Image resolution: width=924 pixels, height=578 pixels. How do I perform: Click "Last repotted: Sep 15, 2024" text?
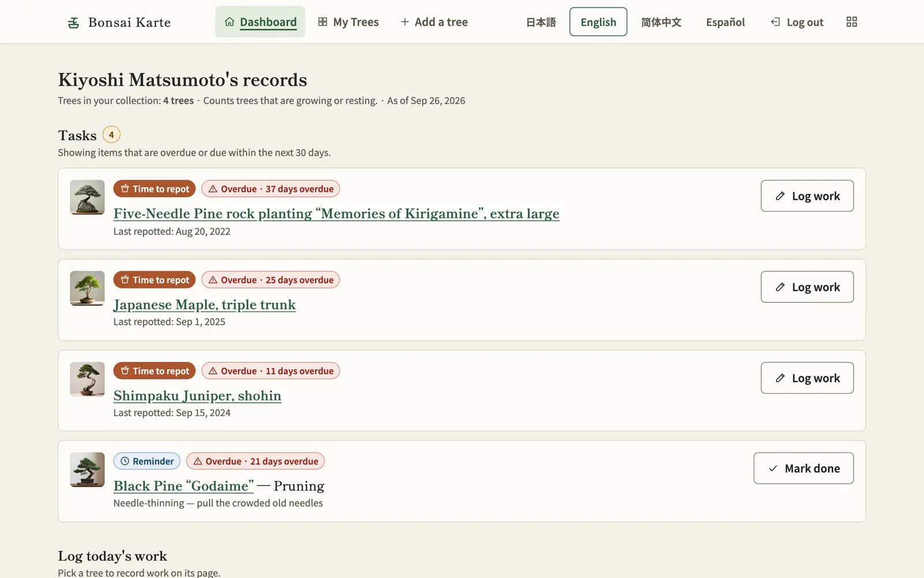(x=172, y=413)
